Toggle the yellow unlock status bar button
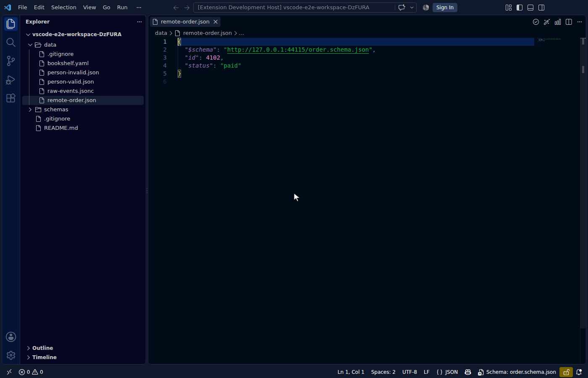The image size is (588, 378). coord(566,372)
